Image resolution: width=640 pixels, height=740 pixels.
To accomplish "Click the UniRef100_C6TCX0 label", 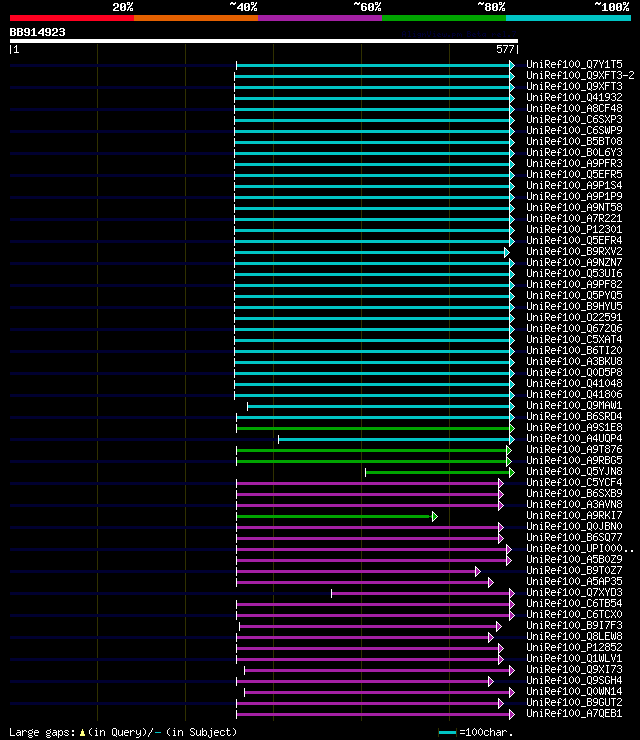I will coord(574,614).
